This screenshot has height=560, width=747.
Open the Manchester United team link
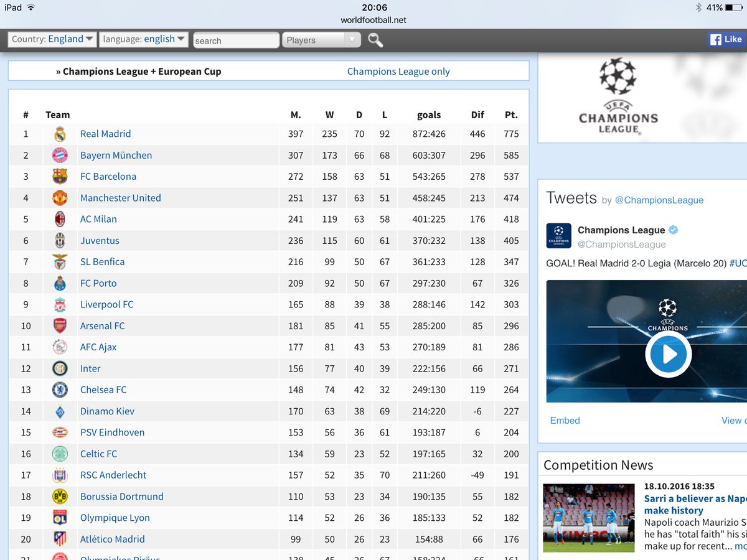(x=120, y=198)
